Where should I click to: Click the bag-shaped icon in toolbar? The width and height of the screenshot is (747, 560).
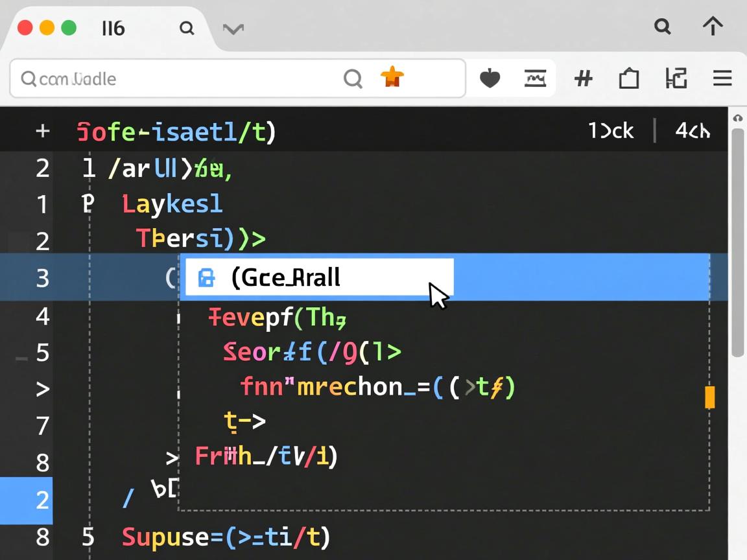click(628, 79)
